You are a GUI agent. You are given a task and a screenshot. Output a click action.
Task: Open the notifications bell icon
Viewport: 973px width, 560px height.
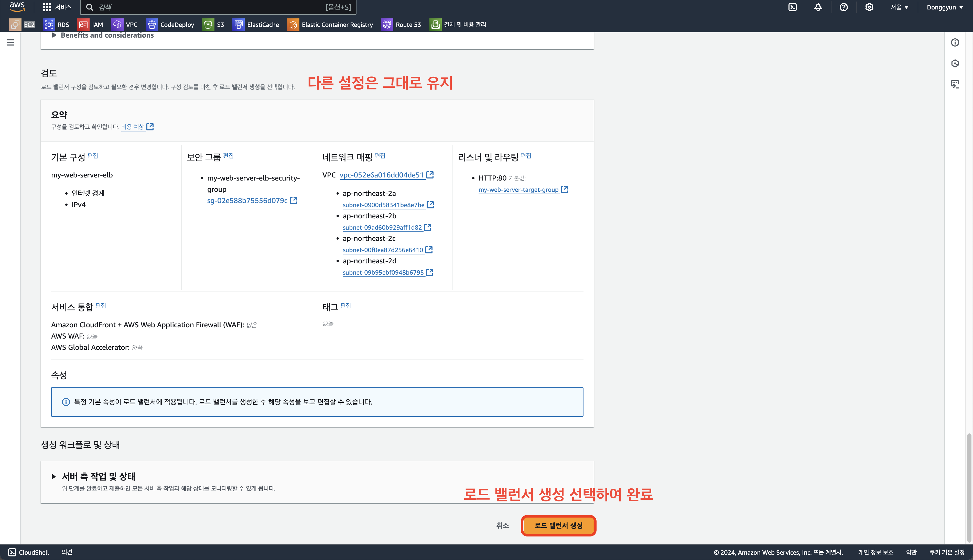818,7
